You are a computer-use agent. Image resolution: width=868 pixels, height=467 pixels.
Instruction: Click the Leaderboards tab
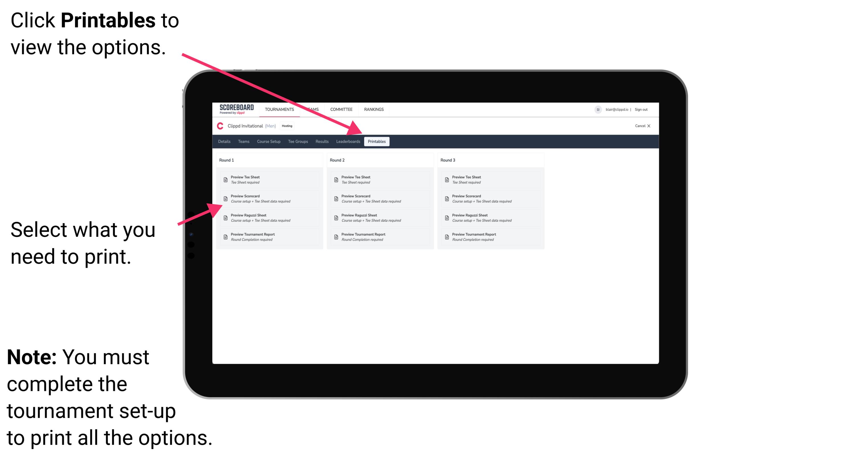coord(348,141)
